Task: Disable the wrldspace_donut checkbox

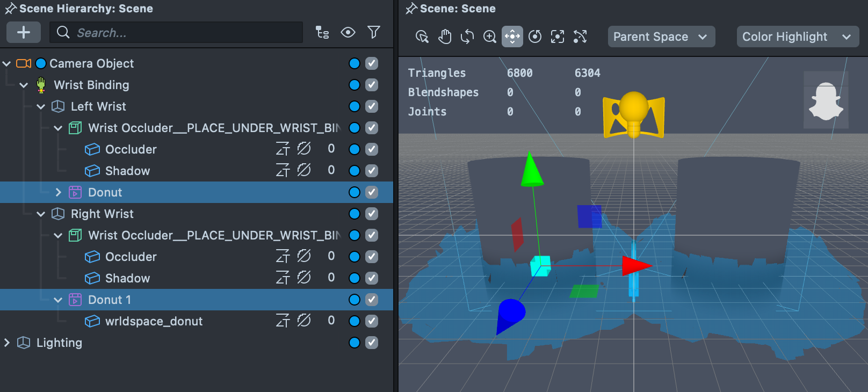Action: [x=372, y=321]
